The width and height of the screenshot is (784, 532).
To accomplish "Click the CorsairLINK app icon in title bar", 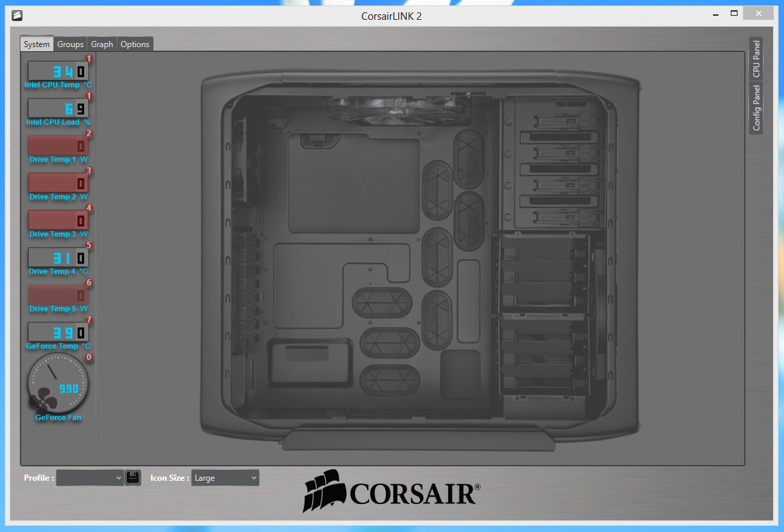I will [x=17, y=16].
